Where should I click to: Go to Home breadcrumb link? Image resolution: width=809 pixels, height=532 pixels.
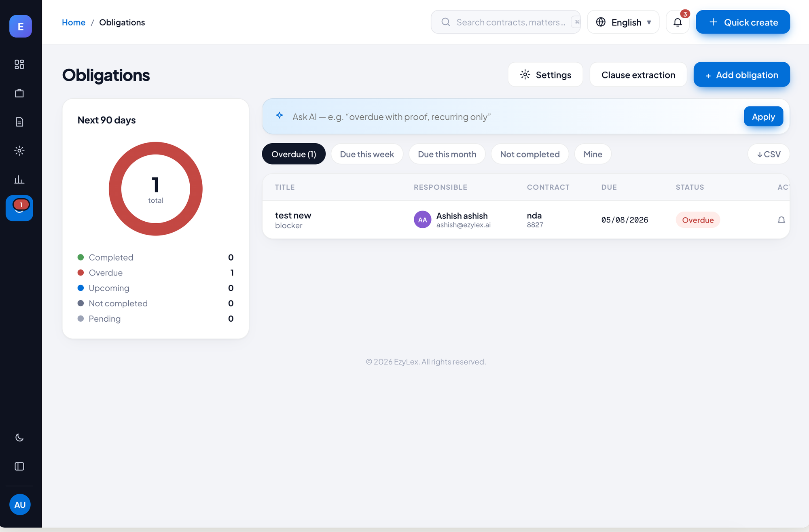(x=74, y=22)
